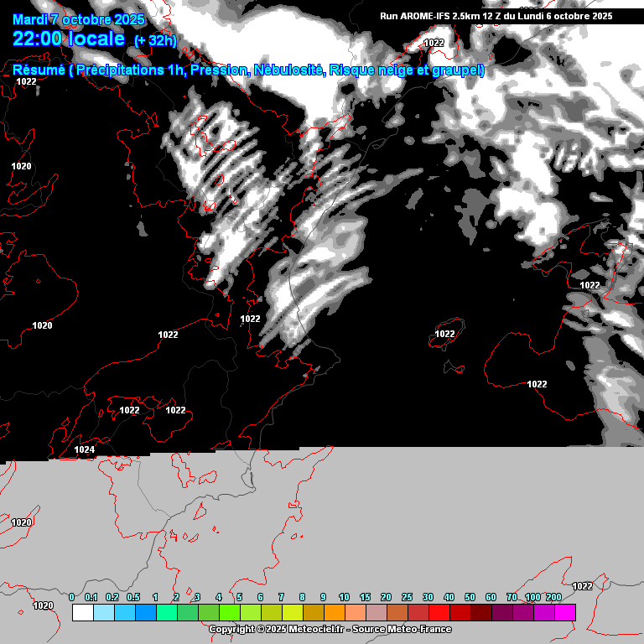Choose the orange 9 legend swatch
Viewport: 644px width, 644px height.
click(335, 613)
